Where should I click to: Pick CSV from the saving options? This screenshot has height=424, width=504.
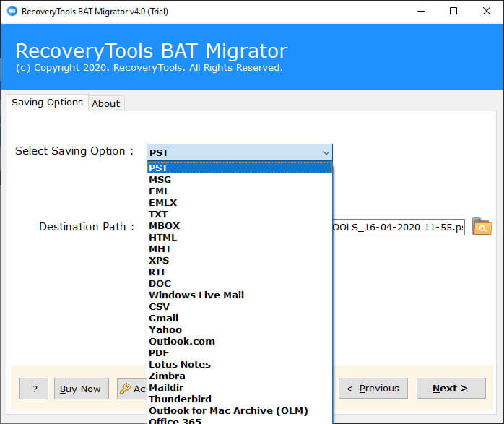coord(240,307)
